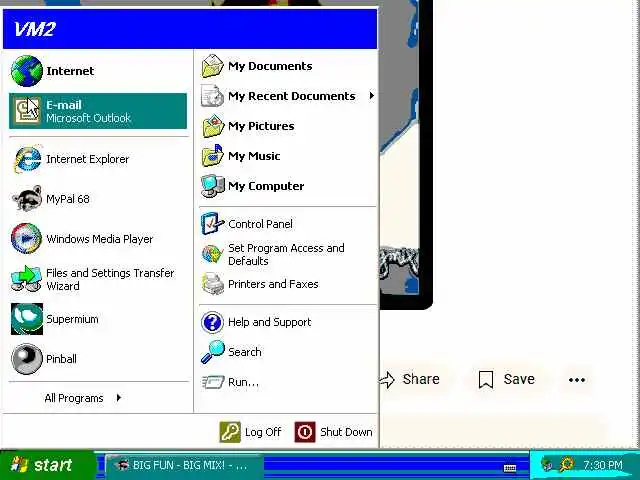Click the Share button on the webpage
The height and width of the screenshot is (480, 640).
[410, 380]
